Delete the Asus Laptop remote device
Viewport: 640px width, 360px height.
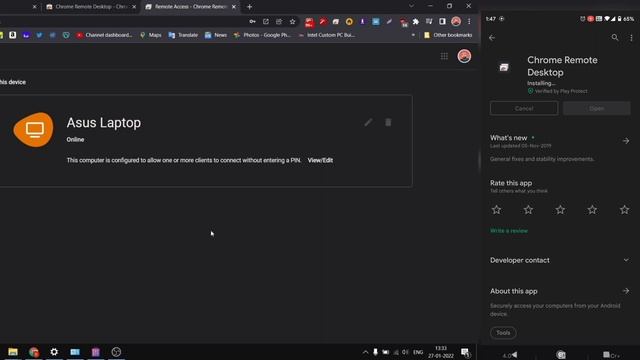388,122
